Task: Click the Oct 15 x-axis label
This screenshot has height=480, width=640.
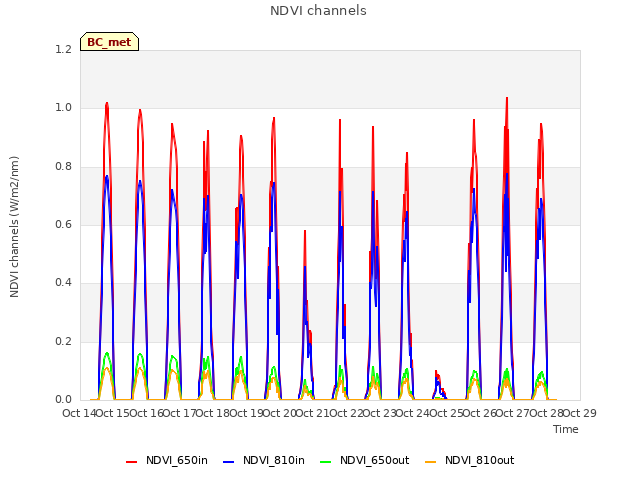Action: tap(113, 413)
